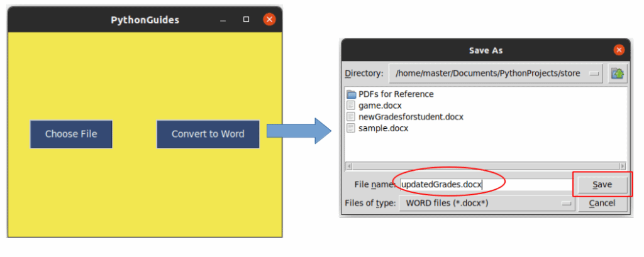Maximize the PythonGuides window

click(246, 19)
